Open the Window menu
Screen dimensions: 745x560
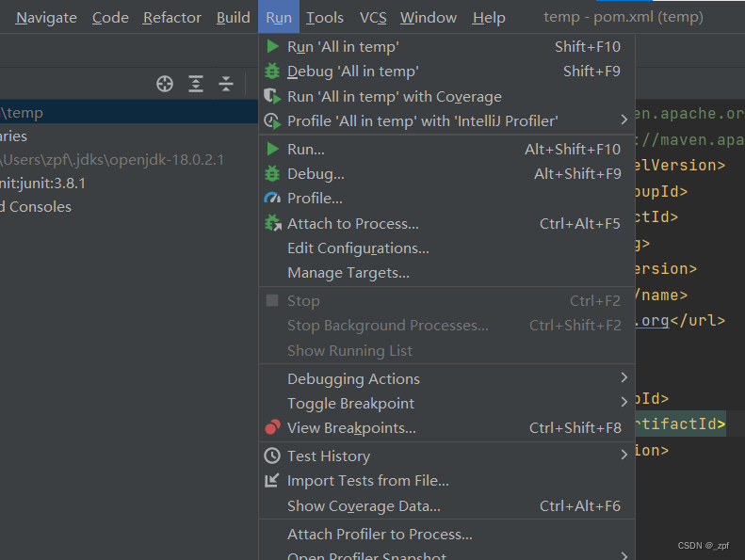pos(429,18)
